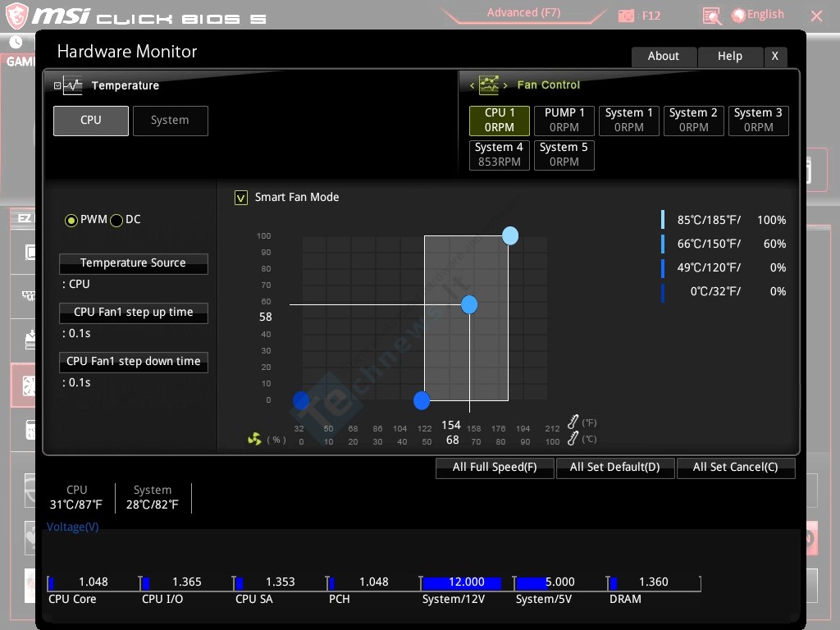Click the Fan Control chart icon

pyautogui.click(x=489, y=84)
